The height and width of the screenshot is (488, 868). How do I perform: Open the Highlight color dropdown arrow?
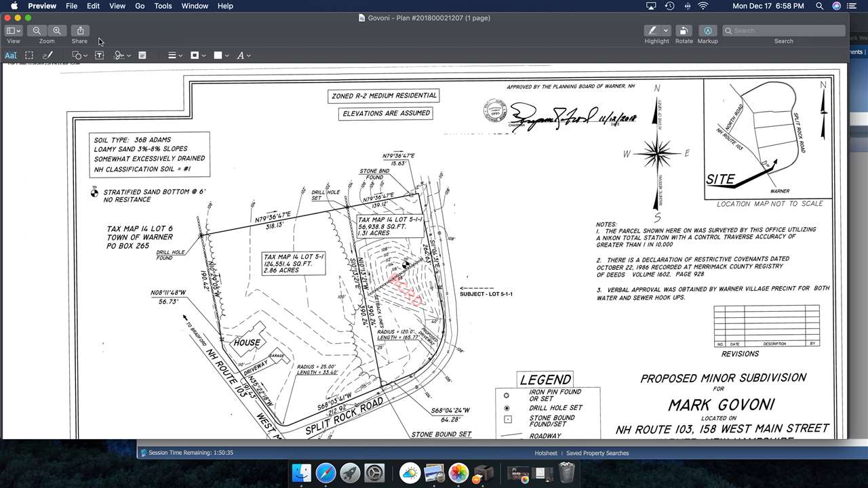coord(666,30)
